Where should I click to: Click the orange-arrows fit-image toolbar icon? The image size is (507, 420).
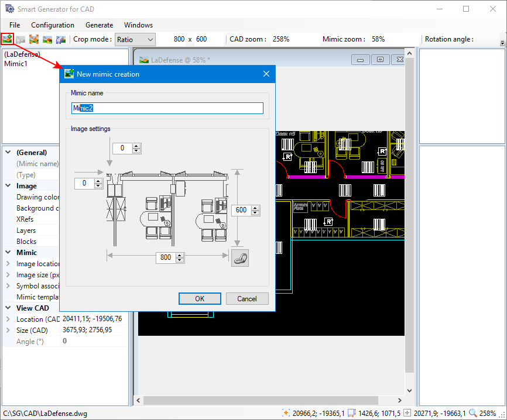tap(34, 40)
